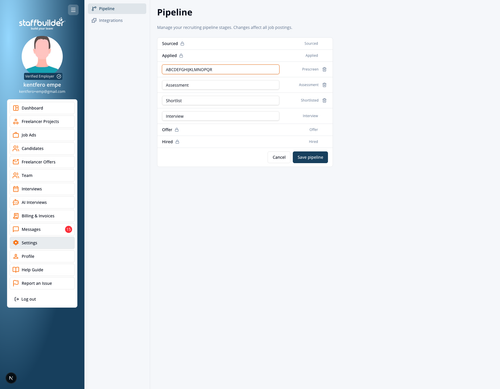Open the Dashboard sidebar item
Viewport: 500px width, 389px height.
coord(42,108)
